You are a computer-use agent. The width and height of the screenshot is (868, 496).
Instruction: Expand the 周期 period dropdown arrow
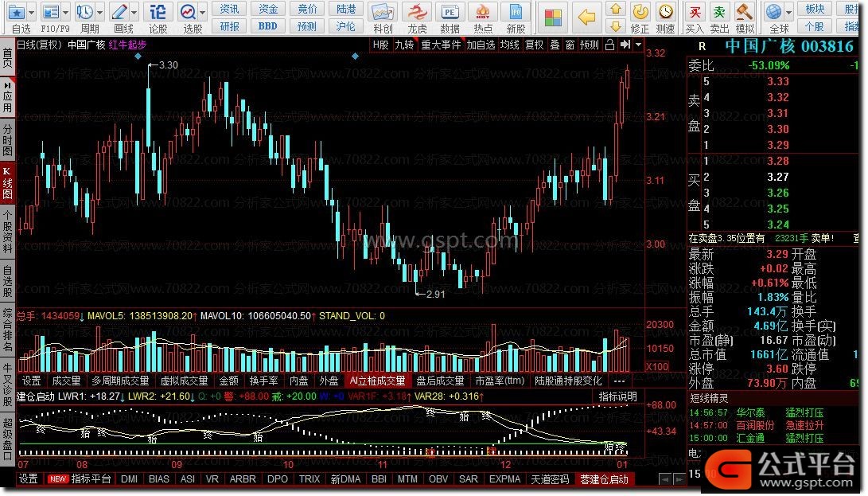tap(100, 12)
